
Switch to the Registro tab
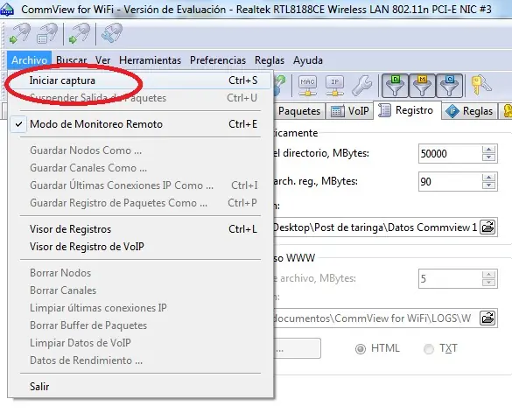(x=408, y=110)
